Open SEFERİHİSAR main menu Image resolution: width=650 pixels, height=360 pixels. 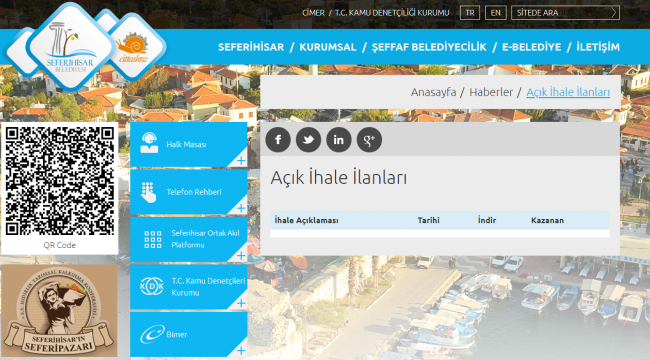pyautogui.click(x=251, y=47)
